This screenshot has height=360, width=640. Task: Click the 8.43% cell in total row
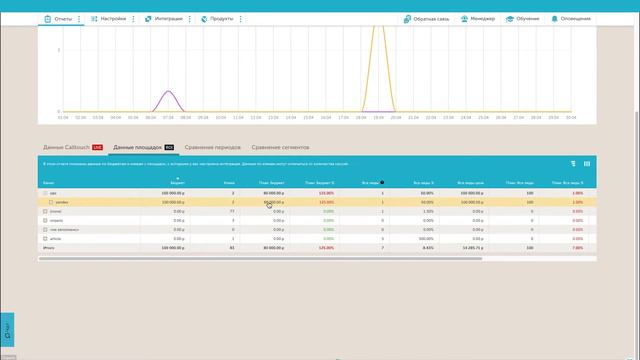click(428, 248)
